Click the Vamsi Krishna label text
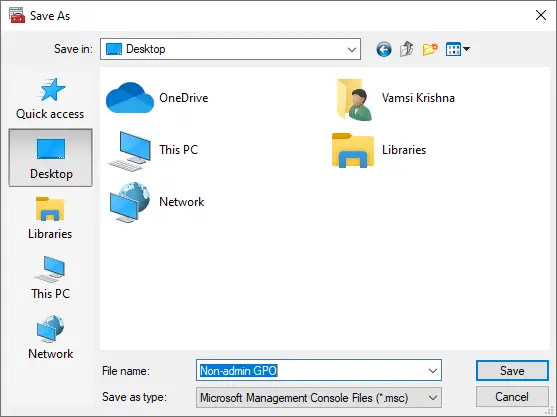Viewport: 557px width, 417px height. click(x=418, y=98)
